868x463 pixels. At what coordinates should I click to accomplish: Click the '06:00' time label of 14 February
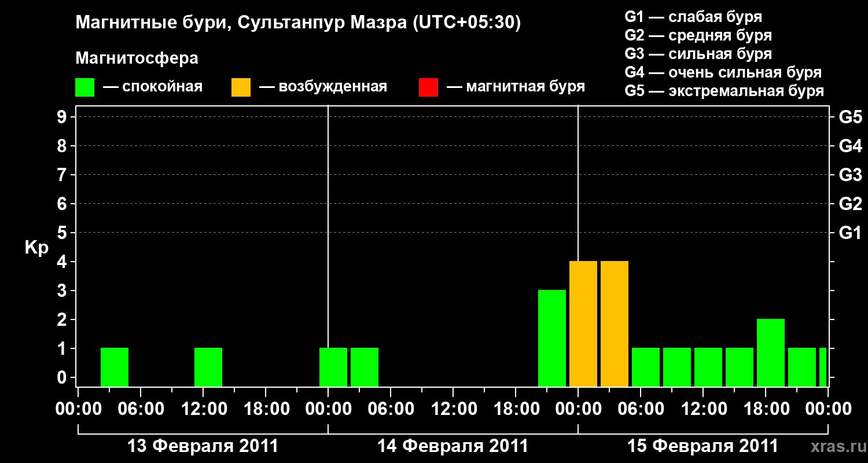pyautogui.click(x=391, y=409)
